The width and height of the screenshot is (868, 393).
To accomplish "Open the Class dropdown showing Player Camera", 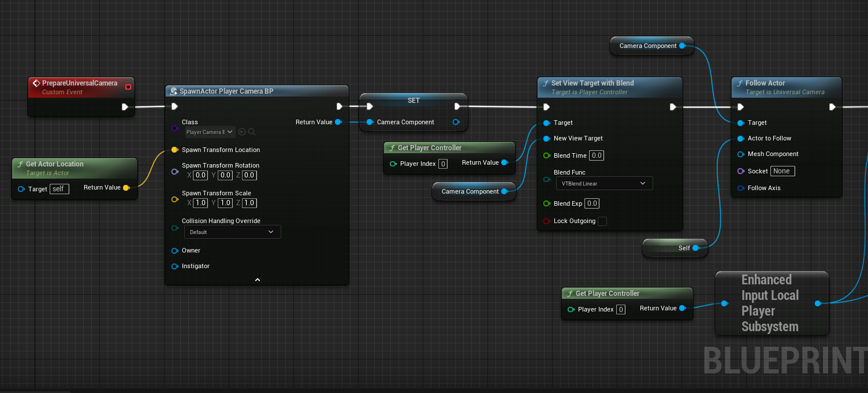I will [210, 132].
